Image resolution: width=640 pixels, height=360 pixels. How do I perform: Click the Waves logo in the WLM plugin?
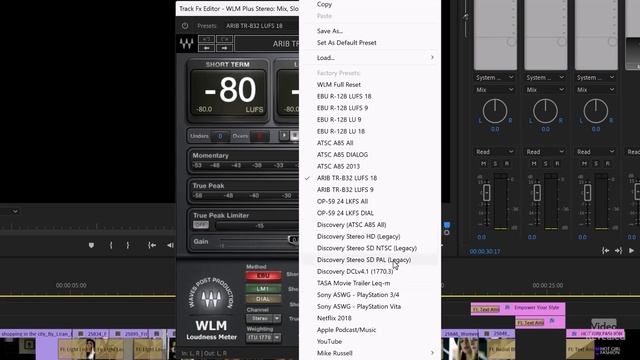(187, 43)
